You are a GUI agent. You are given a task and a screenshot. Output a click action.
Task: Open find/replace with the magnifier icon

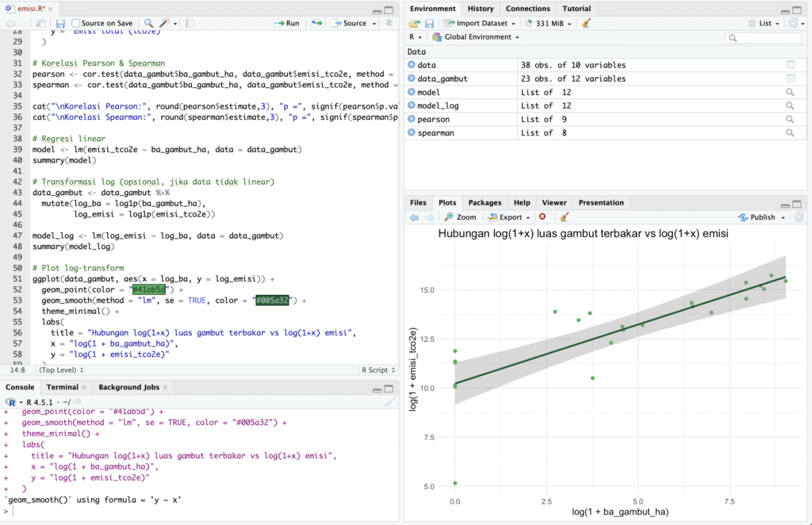pyautogui.click(x=149, y=24)
